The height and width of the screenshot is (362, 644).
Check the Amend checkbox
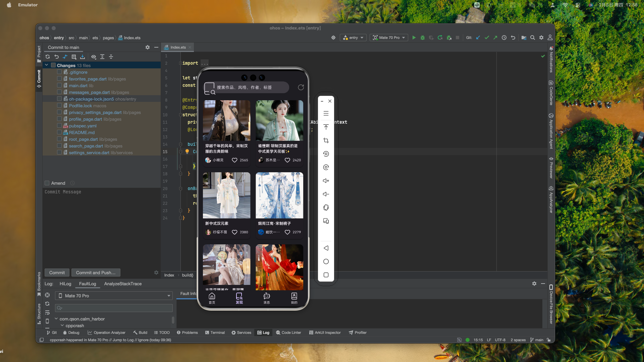pyautogui.click(x=47, y=183)
